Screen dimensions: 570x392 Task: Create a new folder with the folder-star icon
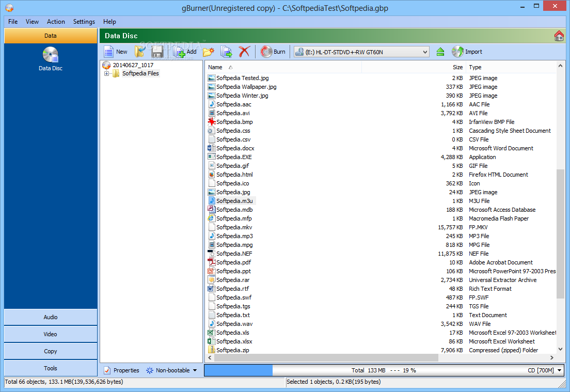(x=209, y=52)
